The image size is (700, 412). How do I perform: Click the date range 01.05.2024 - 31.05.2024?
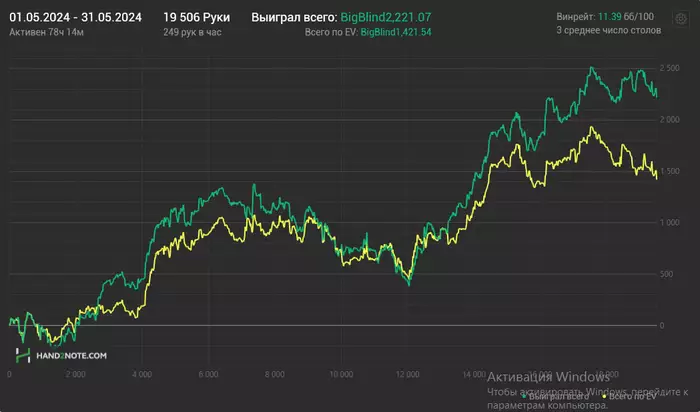click(75, 17)
